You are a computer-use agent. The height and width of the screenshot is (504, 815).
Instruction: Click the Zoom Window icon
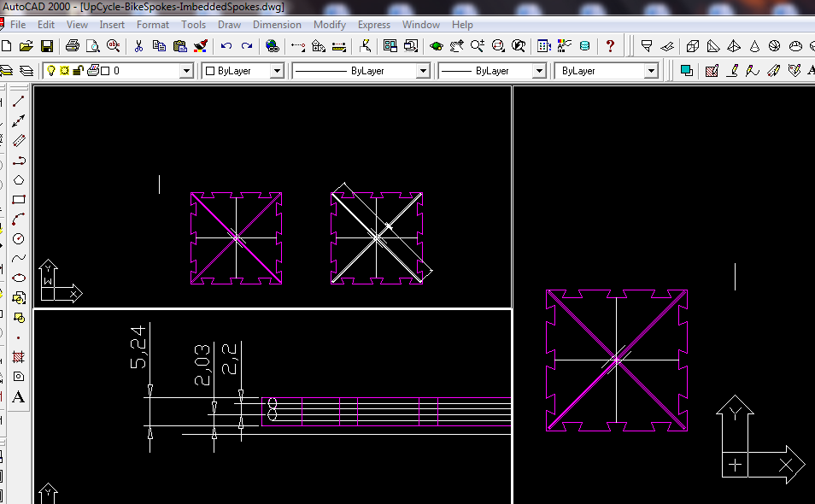tap(498, 46)
